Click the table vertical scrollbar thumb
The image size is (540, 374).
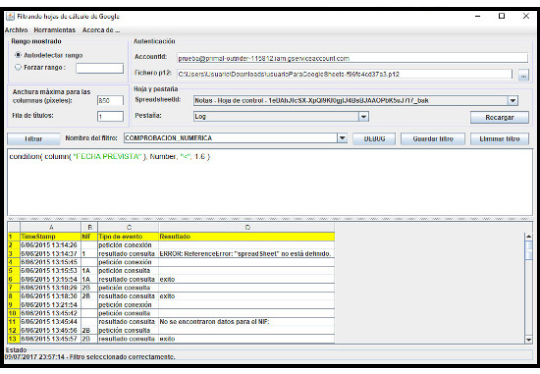click(528, 250)
